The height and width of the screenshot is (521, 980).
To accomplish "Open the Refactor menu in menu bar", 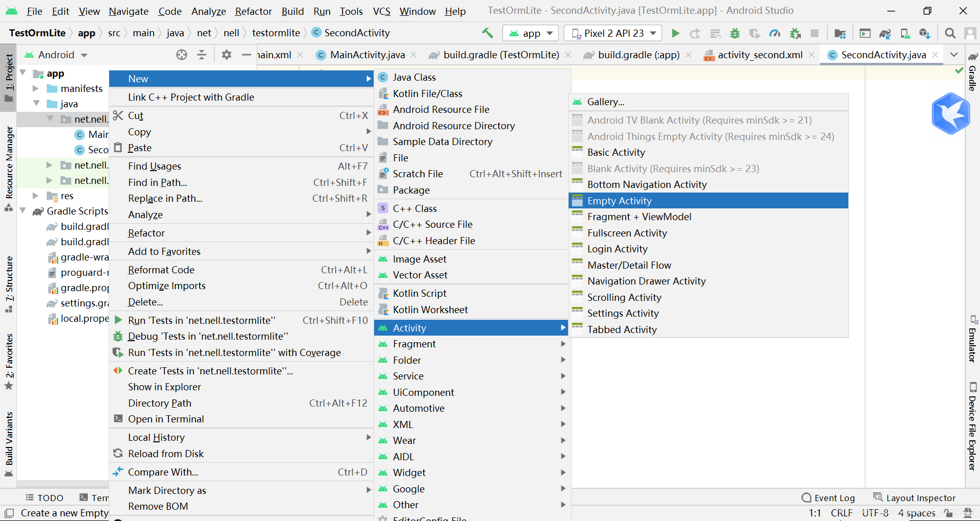I will [x=253, y=11].
